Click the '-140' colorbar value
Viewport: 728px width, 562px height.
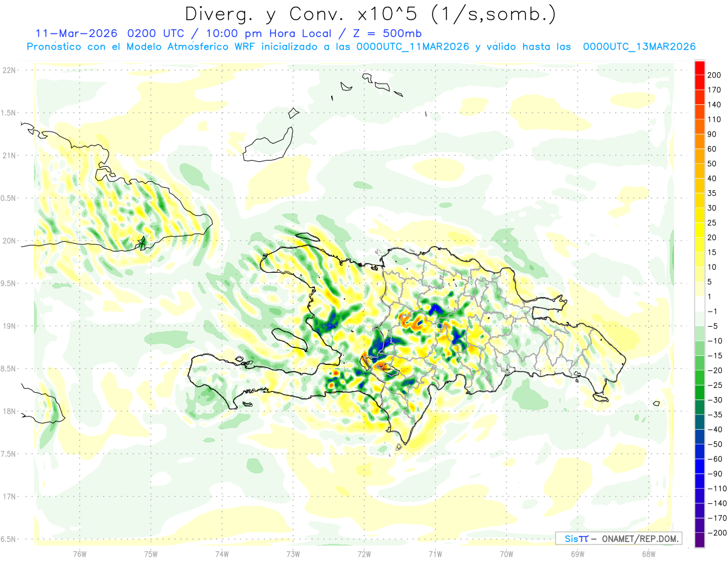click(x=716, y=503)
